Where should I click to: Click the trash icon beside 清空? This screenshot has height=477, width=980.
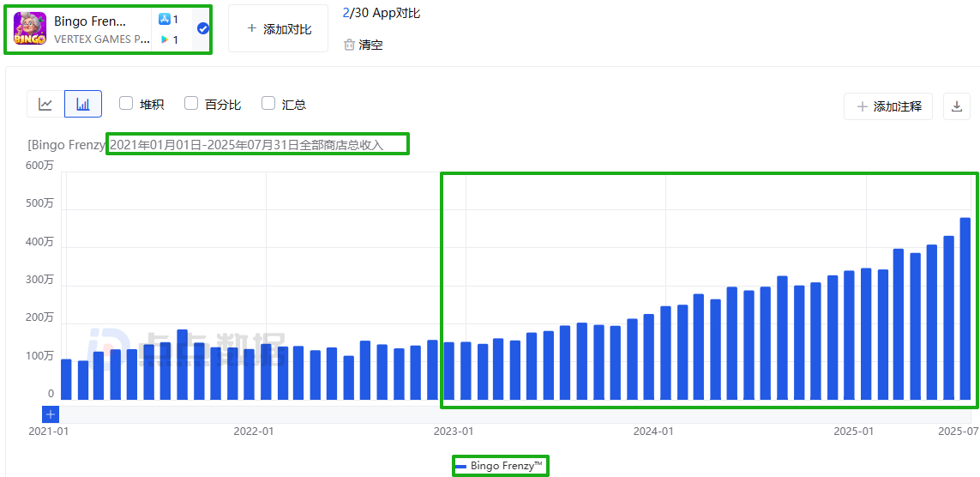pyautogui.click(x=349, y=45)
